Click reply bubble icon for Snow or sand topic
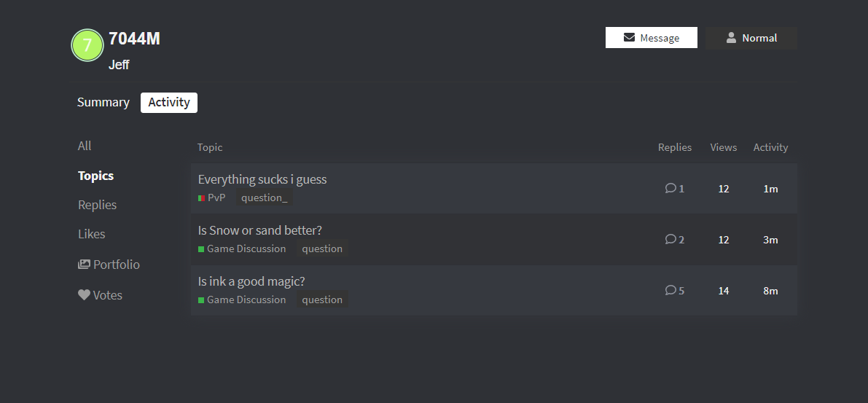This screenshot has width=868, height=403. tap(670, 239)
